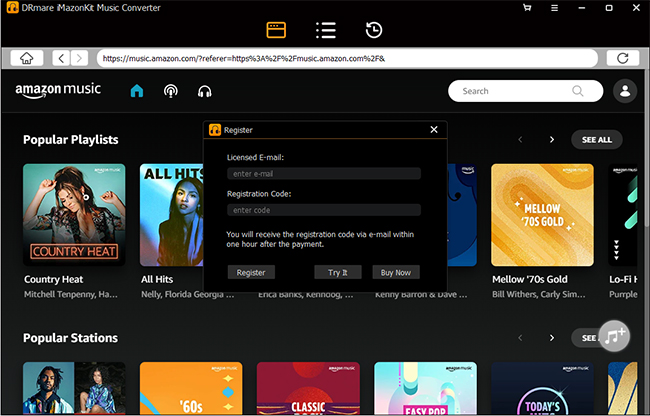Open the conversion history clock icon
The height and width of the screenshot is (416, 650).
pyautogui.click(x=374, y=30)
